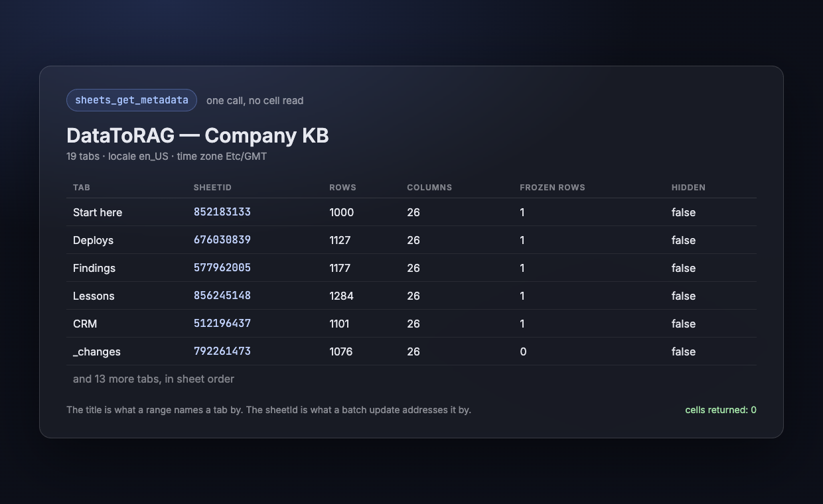Image resolution: width=823 pixels, height=504 pixels.
Task: Click sheetId 792261473
Action: (222, 351)
